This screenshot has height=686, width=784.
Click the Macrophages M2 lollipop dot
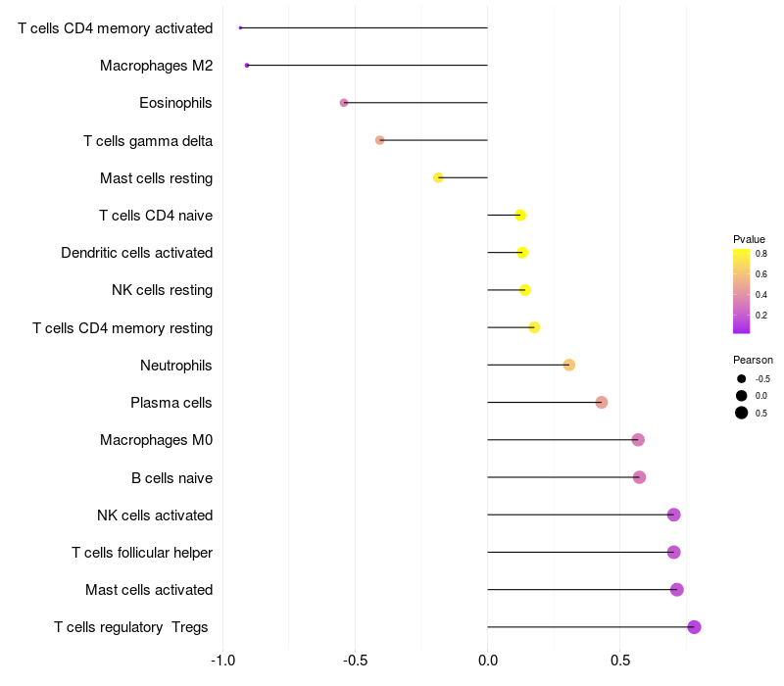pyautogui.click(x=247, y=66)
